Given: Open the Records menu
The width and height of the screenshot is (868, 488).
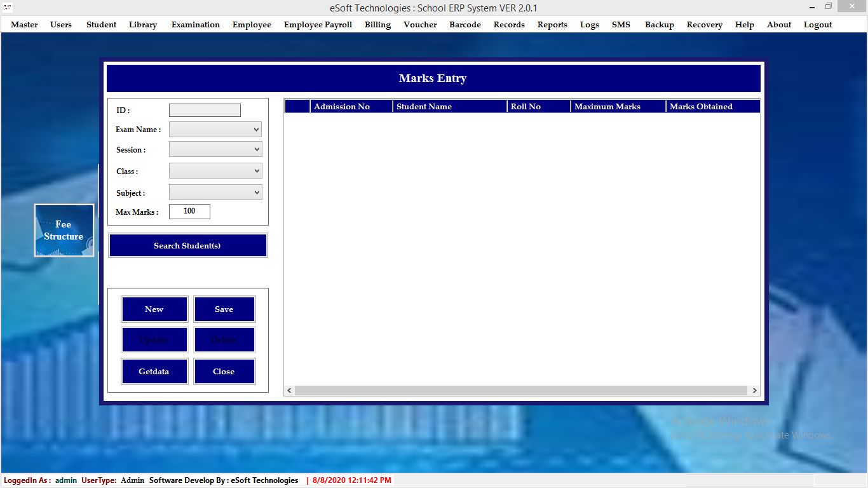Looking at the screenshot, I should point(509,25).
